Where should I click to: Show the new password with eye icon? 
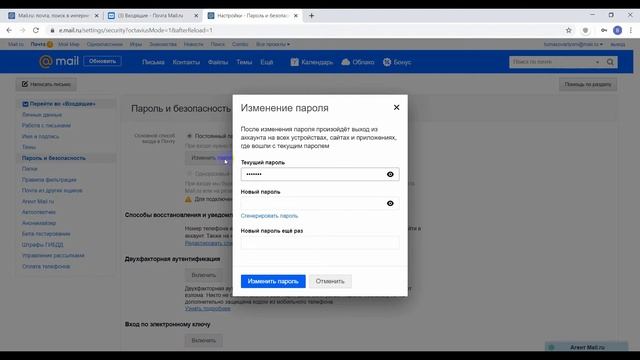pos(390,203)
